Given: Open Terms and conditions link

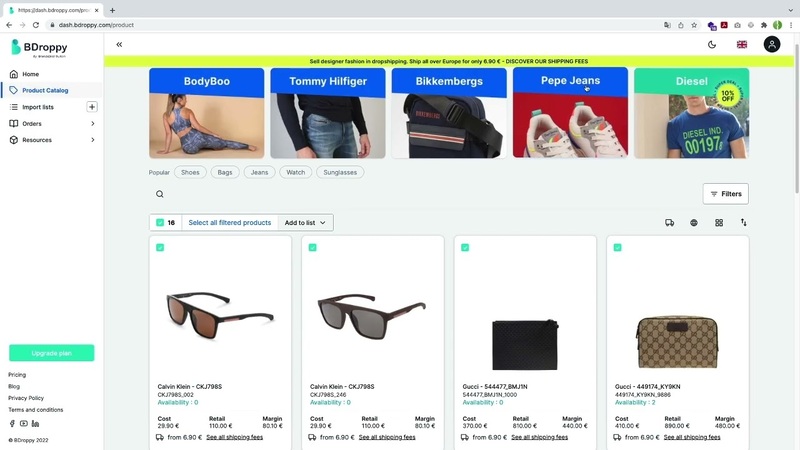Looking at the screenshot, I should 36,410.
